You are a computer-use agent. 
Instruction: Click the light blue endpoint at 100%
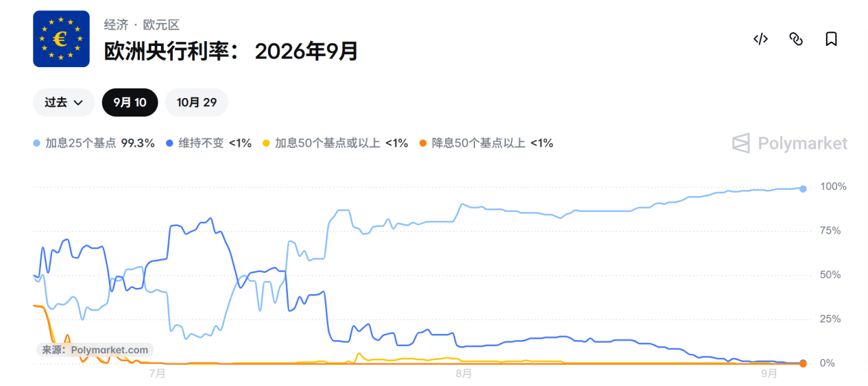[803, 189]
